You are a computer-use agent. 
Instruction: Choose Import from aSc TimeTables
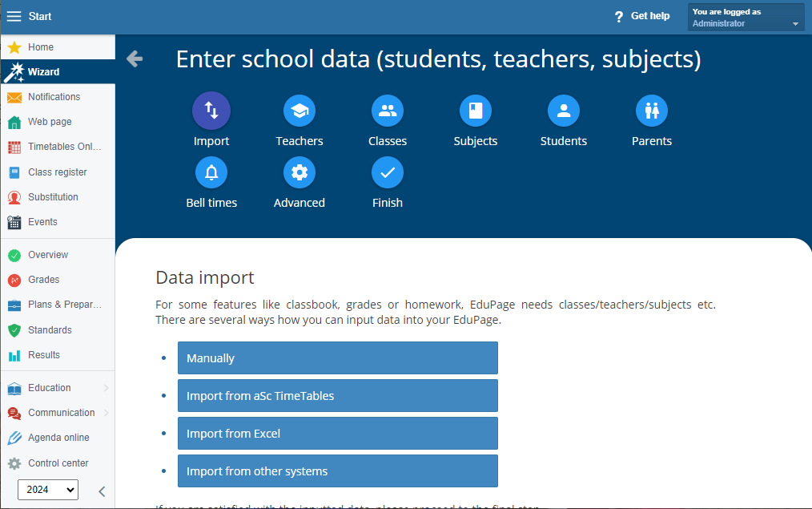(x=338, y=396)
